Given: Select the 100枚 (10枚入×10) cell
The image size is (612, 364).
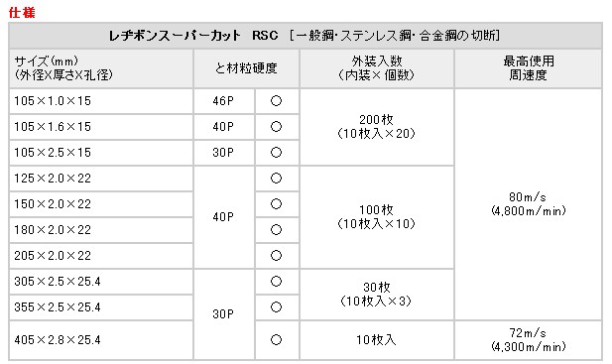Looking at the screenshot, I should click(x=377, y=217).
